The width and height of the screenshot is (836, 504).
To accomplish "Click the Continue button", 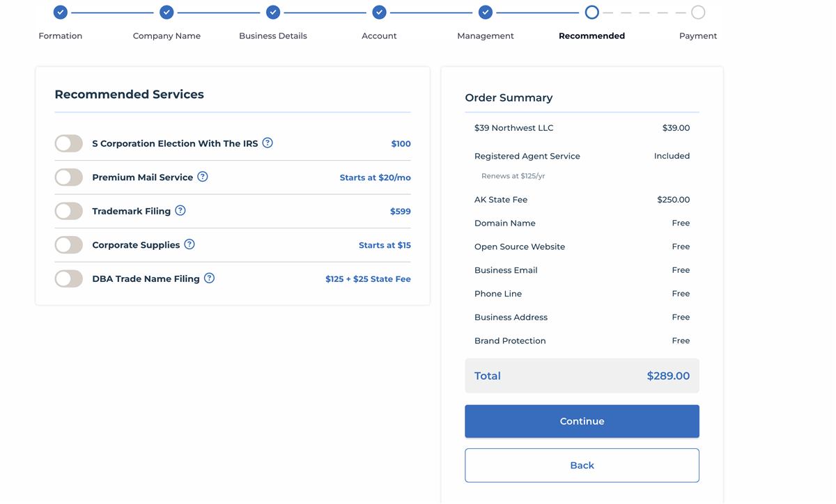I will pyautogui.click(x=582, y=421).
